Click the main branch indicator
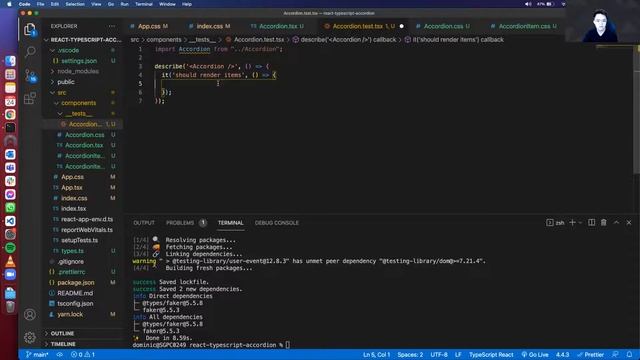The image size is (640, 360). (x=37, y=354)
